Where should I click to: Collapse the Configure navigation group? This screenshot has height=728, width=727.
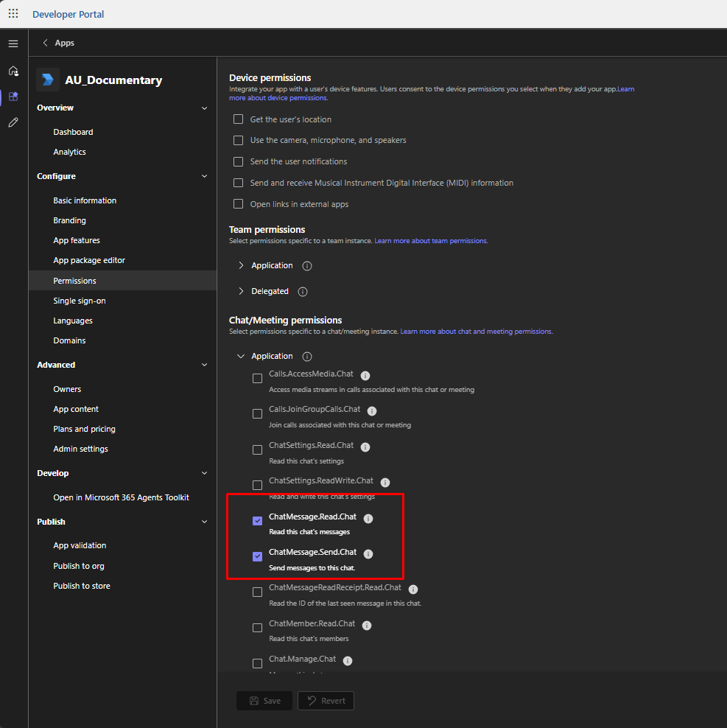pos(204,176)
